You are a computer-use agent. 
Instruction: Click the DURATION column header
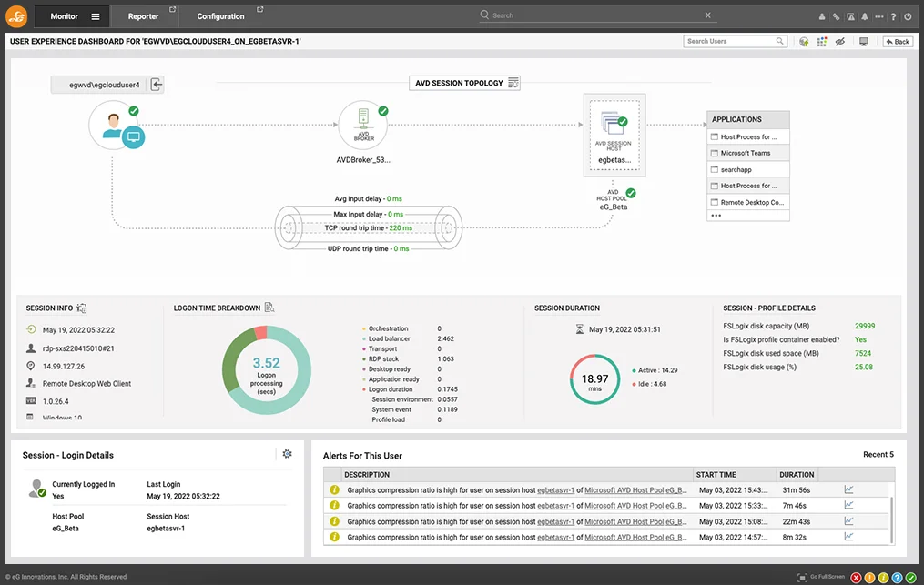[797, 475]
